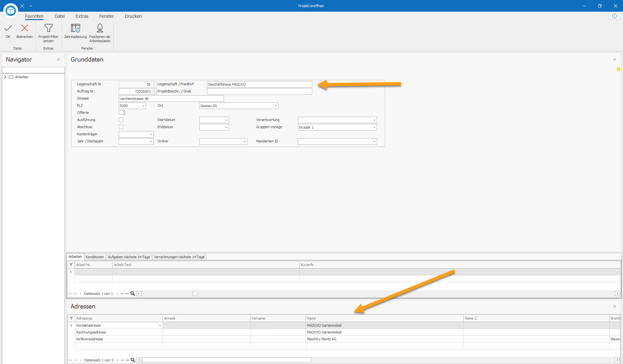Open the Drucken menu
Screen dimensions: 623x364
[x=133, y=16]
